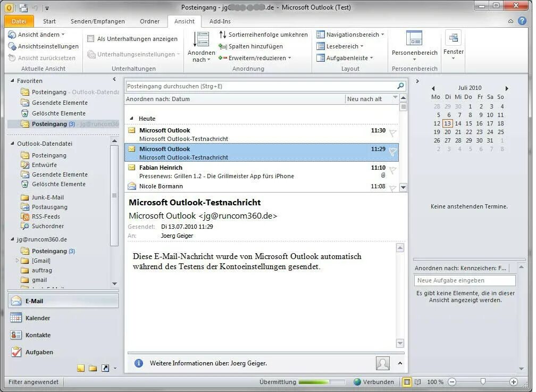Screen dimensions: 536x392
Task: Collapse the Heute message group
Action: pos(132,119)
